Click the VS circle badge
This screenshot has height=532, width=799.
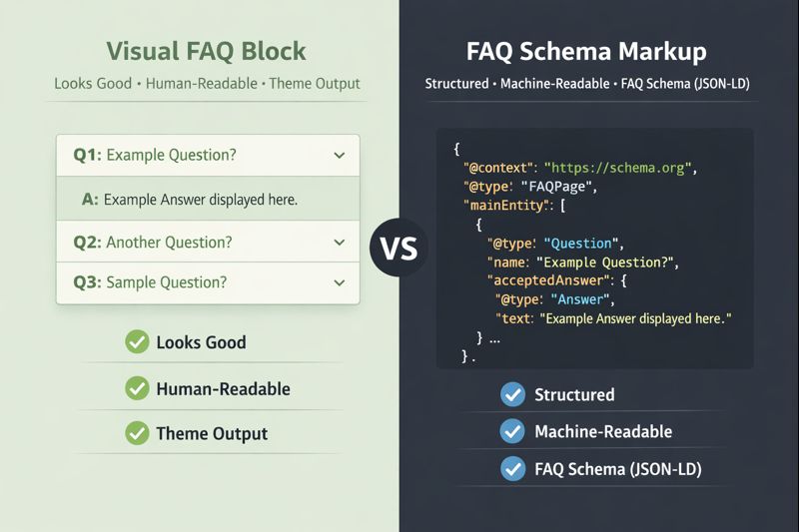coord(399,248)
